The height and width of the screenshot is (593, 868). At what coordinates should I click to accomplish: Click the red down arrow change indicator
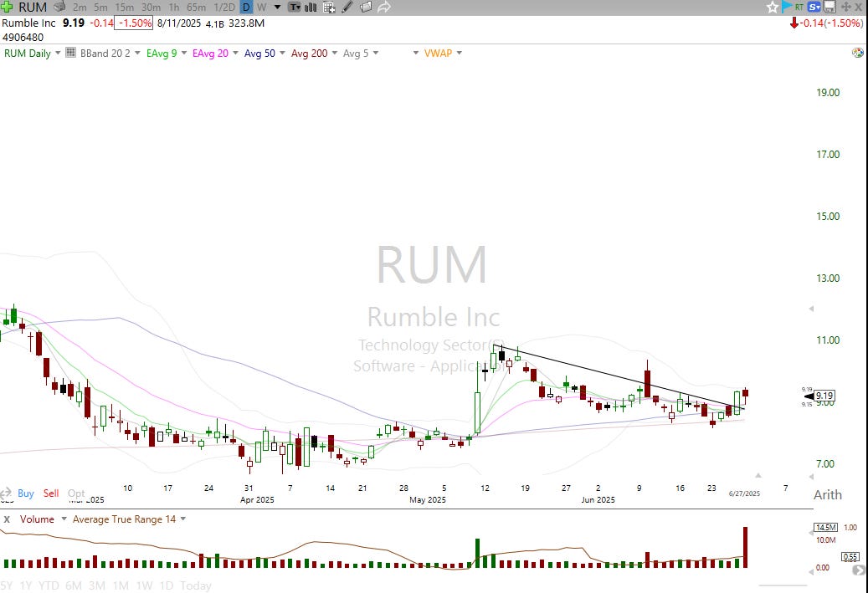point(794,23)
